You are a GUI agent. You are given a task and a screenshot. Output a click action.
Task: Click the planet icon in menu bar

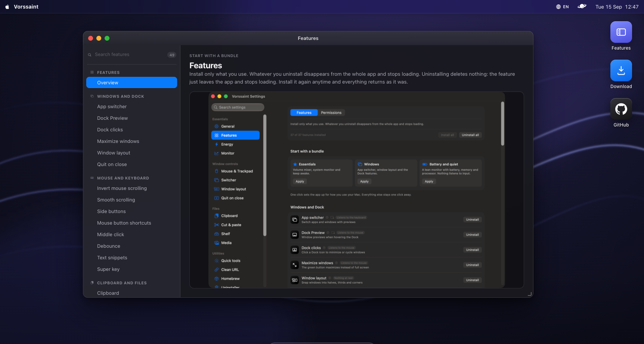582,6
